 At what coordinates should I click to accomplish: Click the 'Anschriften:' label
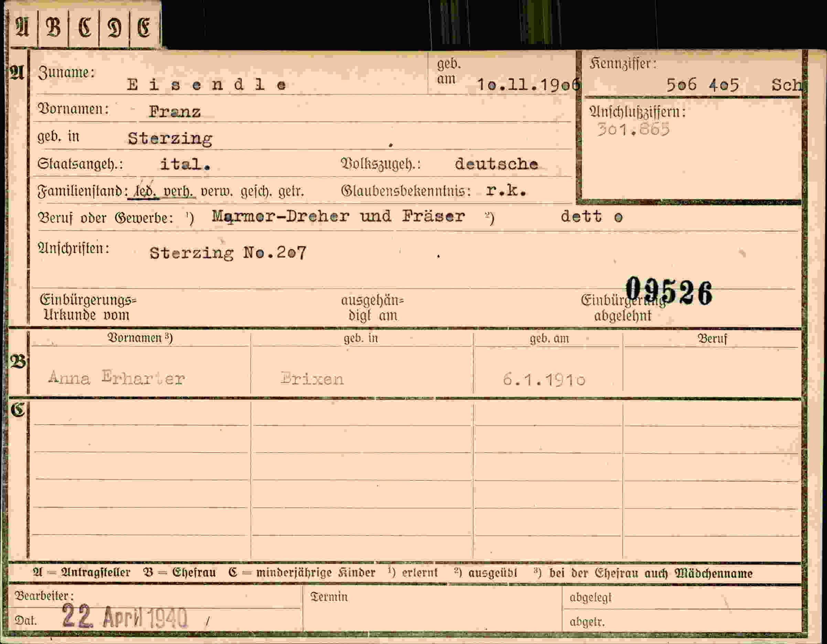pyautogui.click(x=74, y=248)
